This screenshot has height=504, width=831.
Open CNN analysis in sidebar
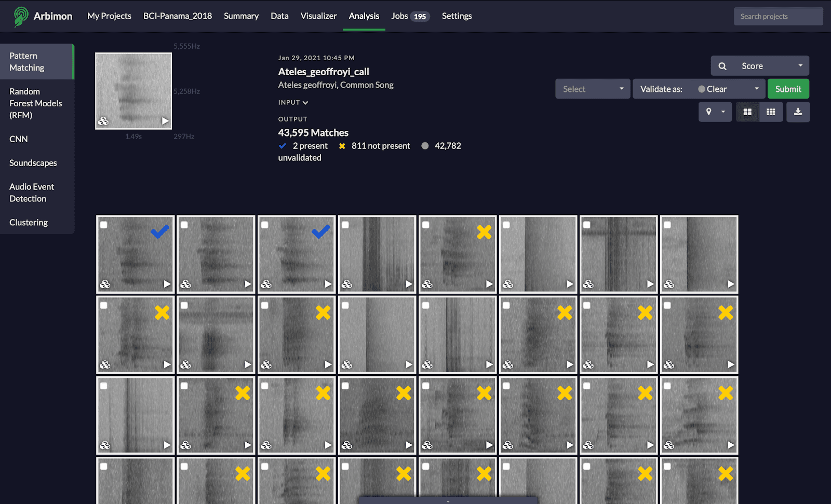tap(37, 139)
